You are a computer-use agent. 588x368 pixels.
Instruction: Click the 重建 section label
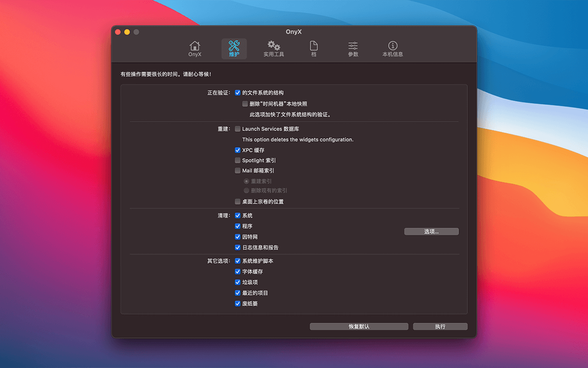224,129
